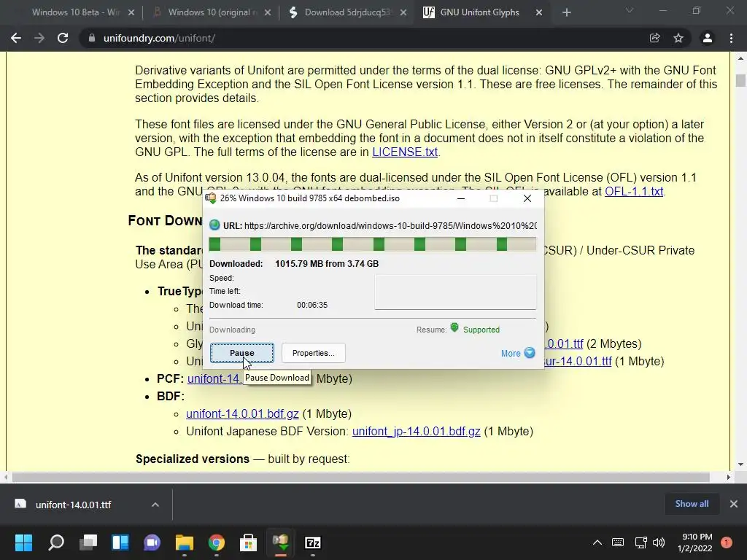
Task: Open the touch keyboard tray icon
Action: click(x=617, y=542)
